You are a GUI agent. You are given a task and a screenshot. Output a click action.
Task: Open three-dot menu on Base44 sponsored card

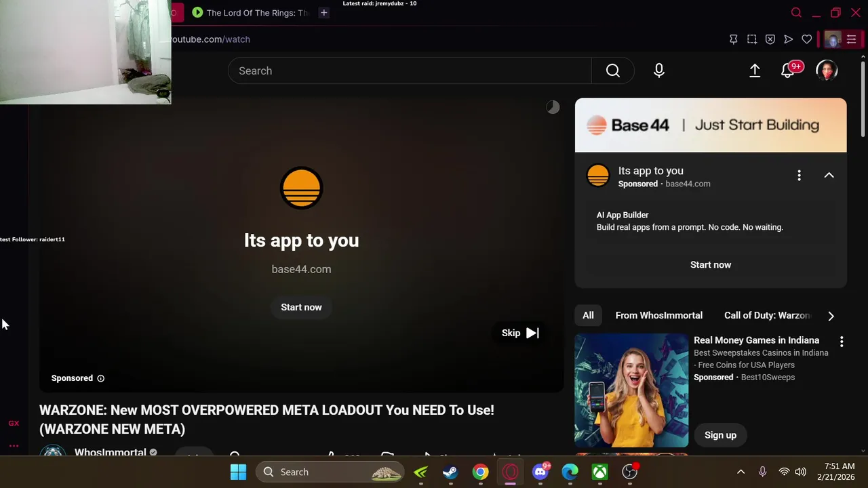click(799, 176)
